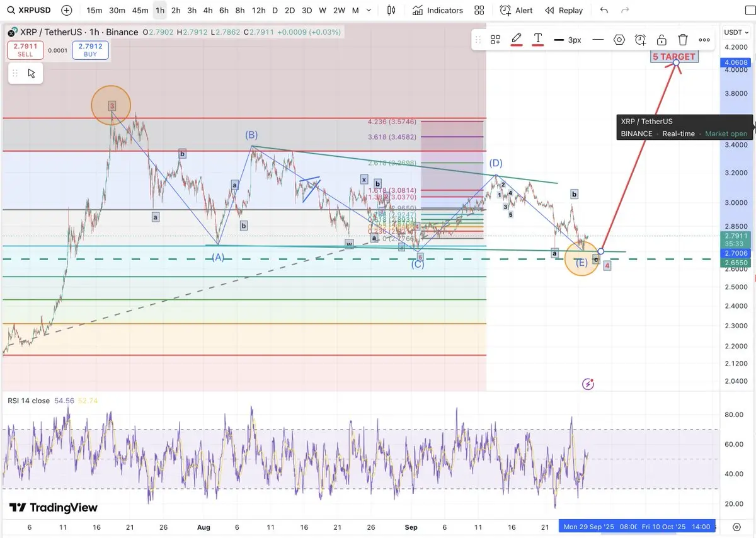Open the Indicators dialog
Image resolution: width=756 pixels, height=538 pixels.
tap(438, 10)
